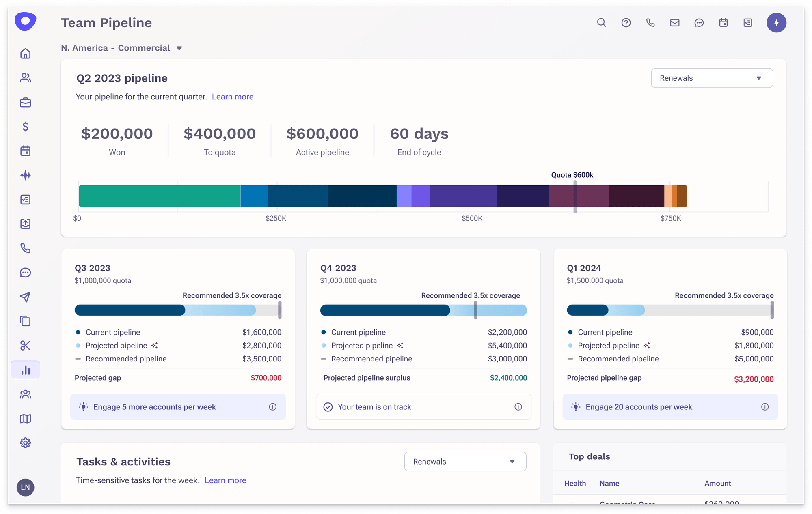The width and height of the screenshot is (812, 514).
Task: Open the lightning bolt assistant button
Action: click(x=776, y=23)
